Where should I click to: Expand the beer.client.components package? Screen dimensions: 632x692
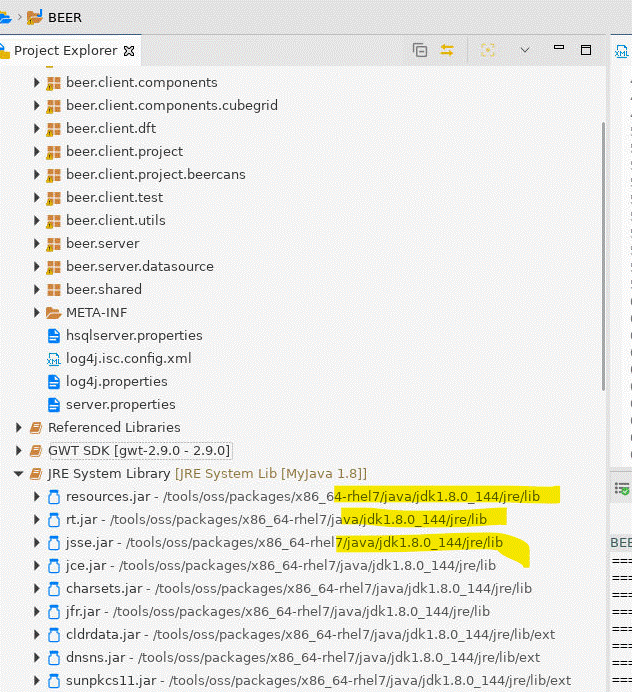(37, 83)
